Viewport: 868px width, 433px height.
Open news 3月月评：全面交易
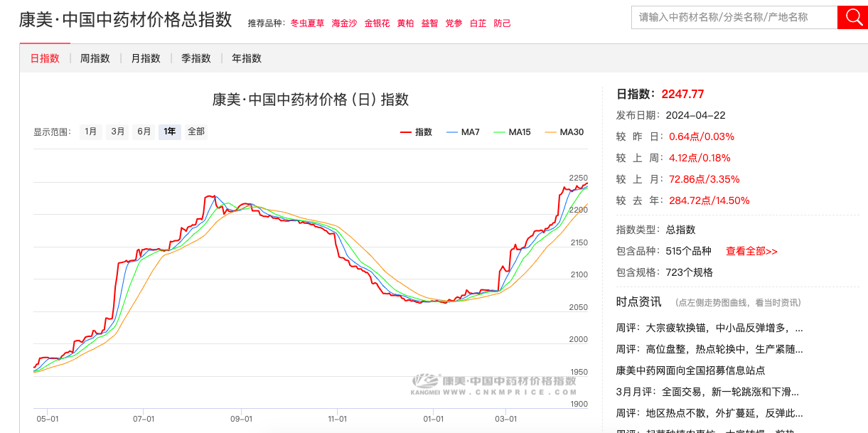(x=707, y=392)
